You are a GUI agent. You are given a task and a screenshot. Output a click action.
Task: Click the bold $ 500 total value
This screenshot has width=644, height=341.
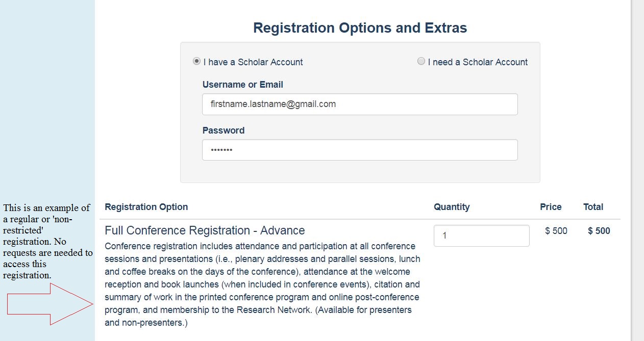[x=599, y=231]
